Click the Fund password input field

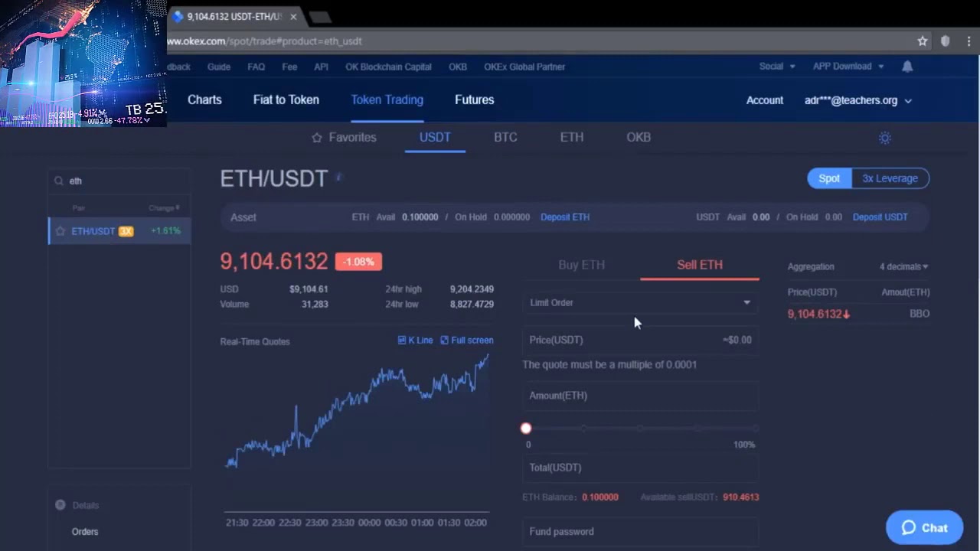[x=640, y=531]
